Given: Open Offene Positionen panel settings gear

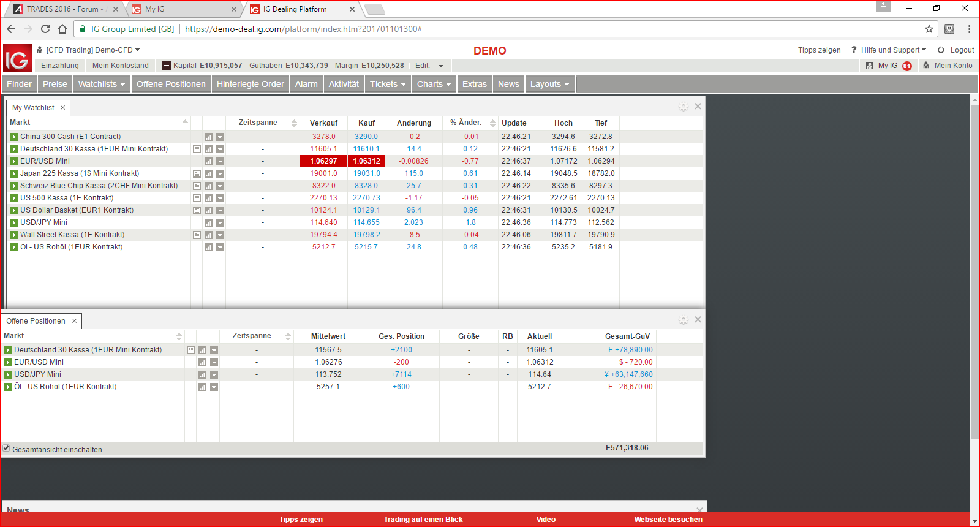Looking at the screenshot, I should 684,320.
